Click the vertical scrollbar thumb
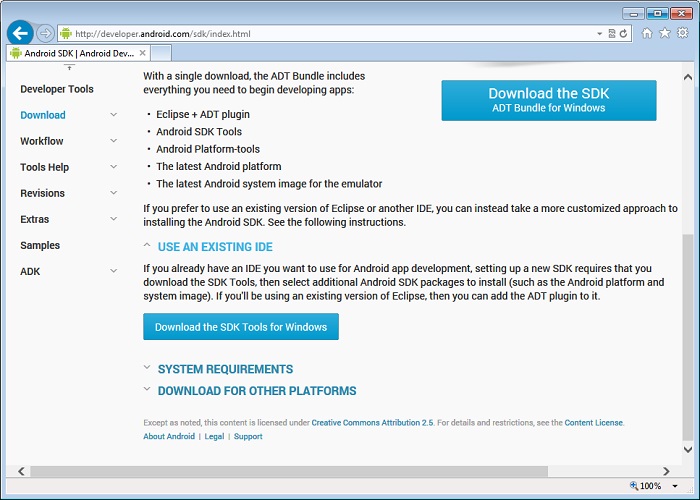Screen dimensions: 700x500 688,337
